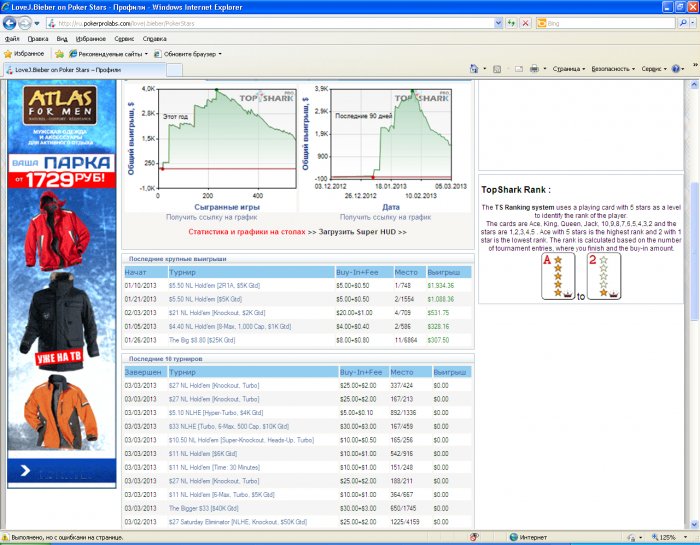Open the Справка menu
Screen dimensions: 700x545
click(154, 39)
